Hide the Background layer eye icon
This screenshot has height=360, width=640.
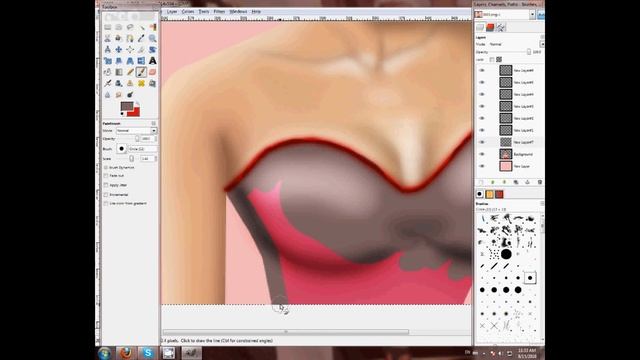point(482,154)
